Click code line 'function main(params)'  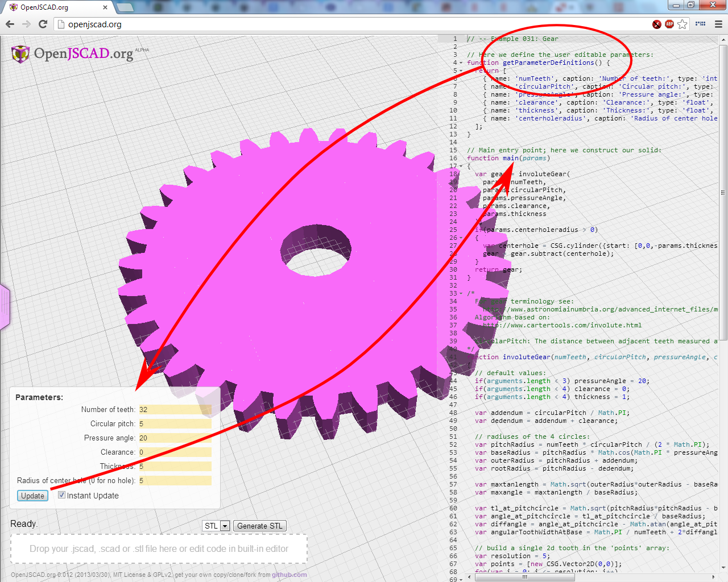point(508,158)
